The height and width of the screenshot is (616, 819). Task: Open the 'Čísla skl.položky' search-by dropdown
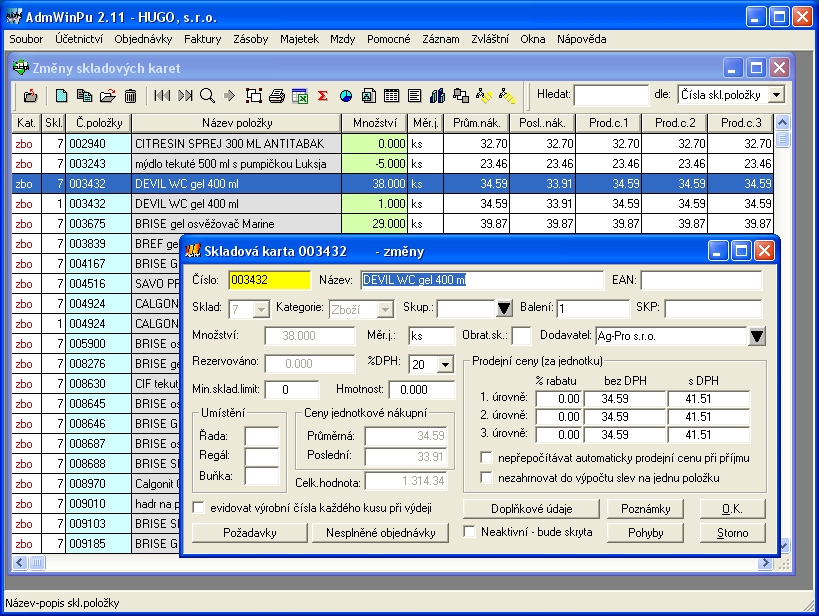(776, 95)
